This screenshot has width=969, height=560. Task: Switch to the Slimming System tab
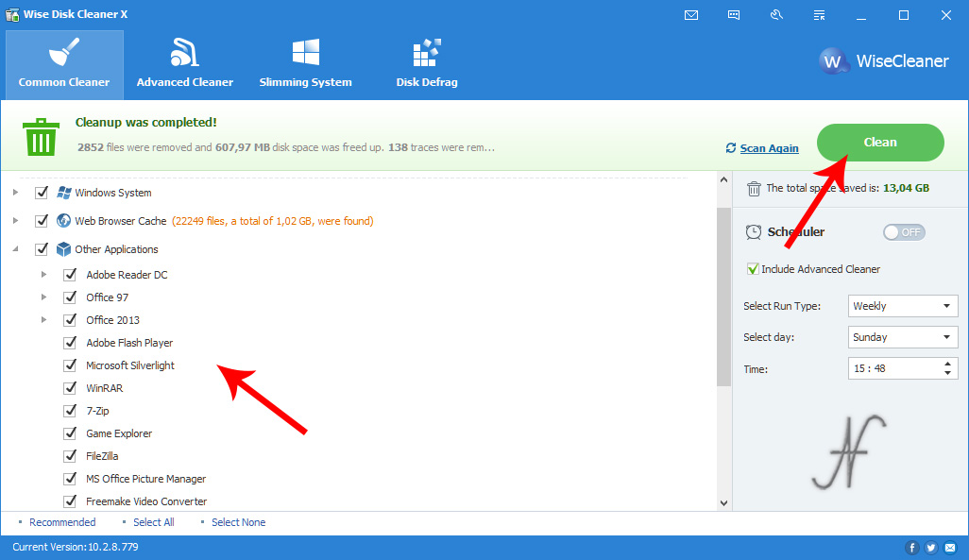(305, 65)
